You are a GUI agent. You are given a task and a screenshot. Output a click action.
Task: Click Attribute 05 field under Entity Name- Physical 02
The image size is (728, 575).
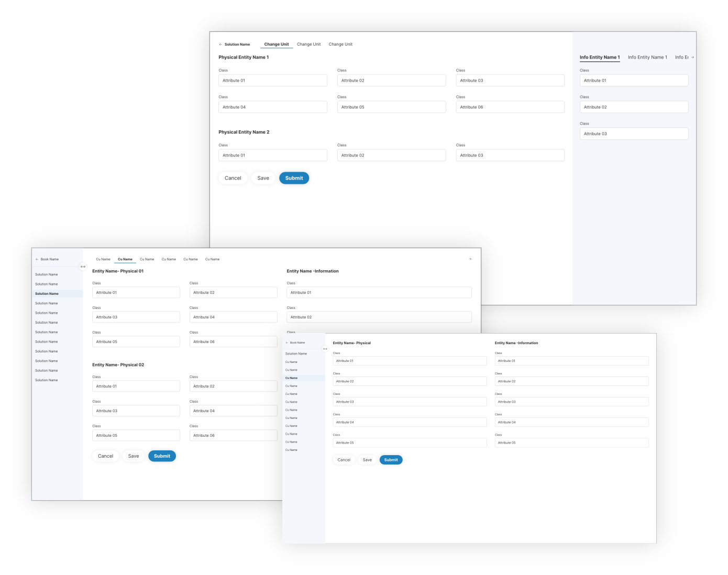point(136,436)
